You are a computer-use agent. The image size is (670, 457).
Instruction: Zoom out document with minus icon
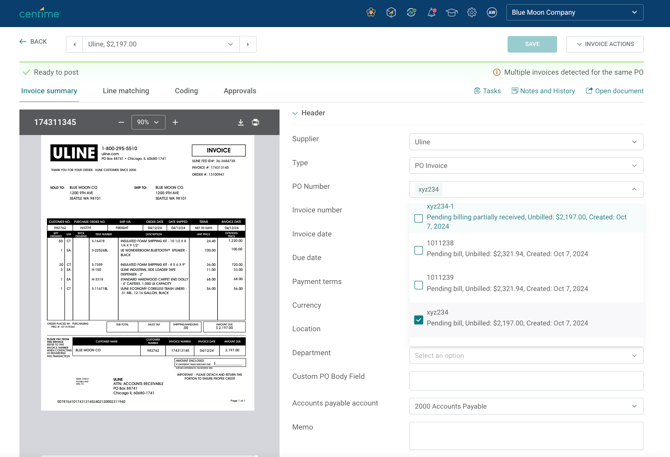(121, 123)
